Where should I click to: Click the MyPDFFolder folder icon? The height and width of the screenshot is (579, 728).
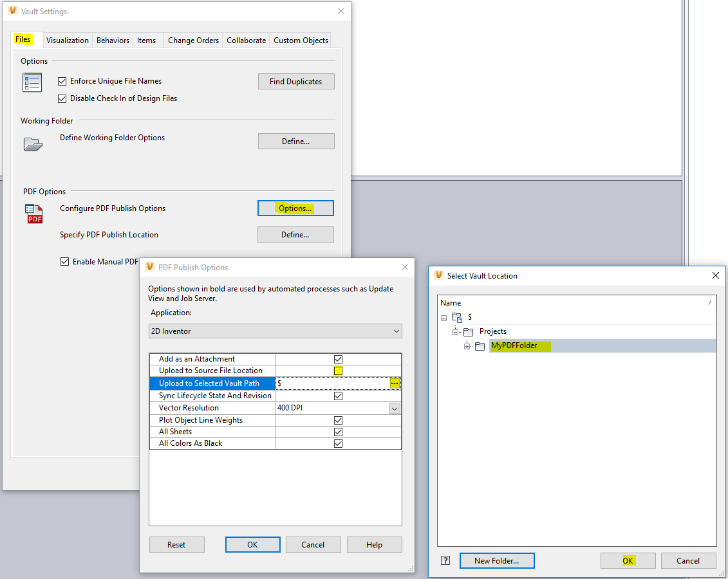pyautogui.click(x=480, y=346)
